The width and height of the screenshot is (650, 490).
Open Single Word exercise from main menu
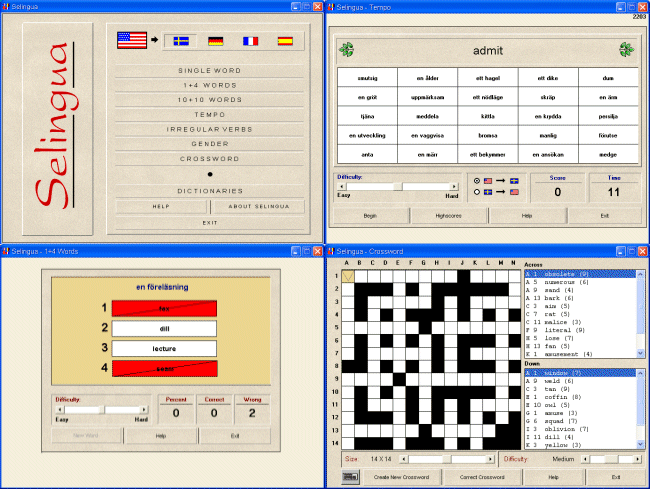(210, 70)
